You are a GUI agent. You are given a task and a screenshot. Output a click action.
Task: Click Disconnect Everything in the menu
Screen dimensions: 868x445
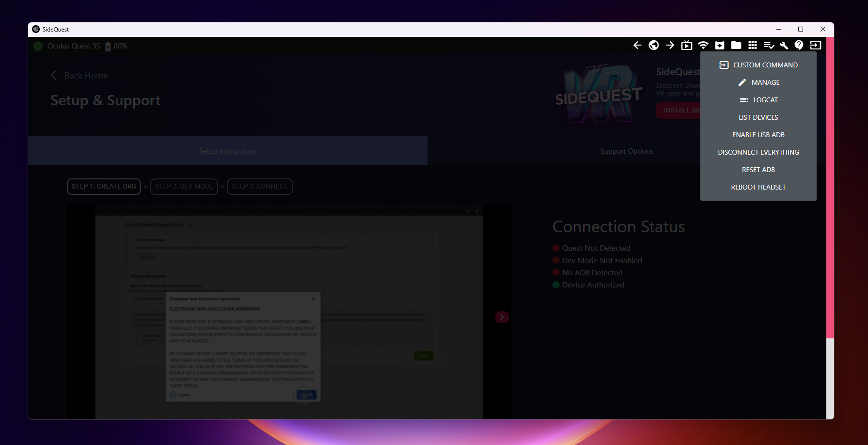point(758,152)
